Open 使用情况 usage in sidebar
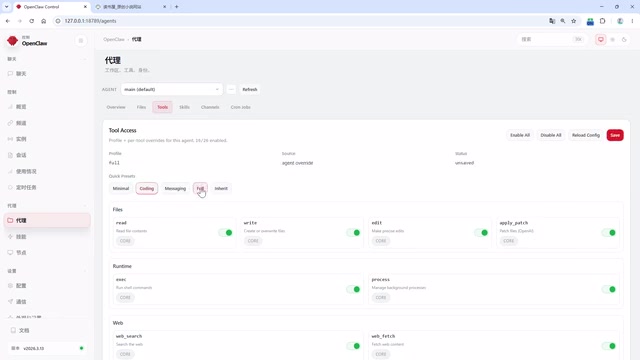This screenshot has width=640, height=360. [47, 171]
